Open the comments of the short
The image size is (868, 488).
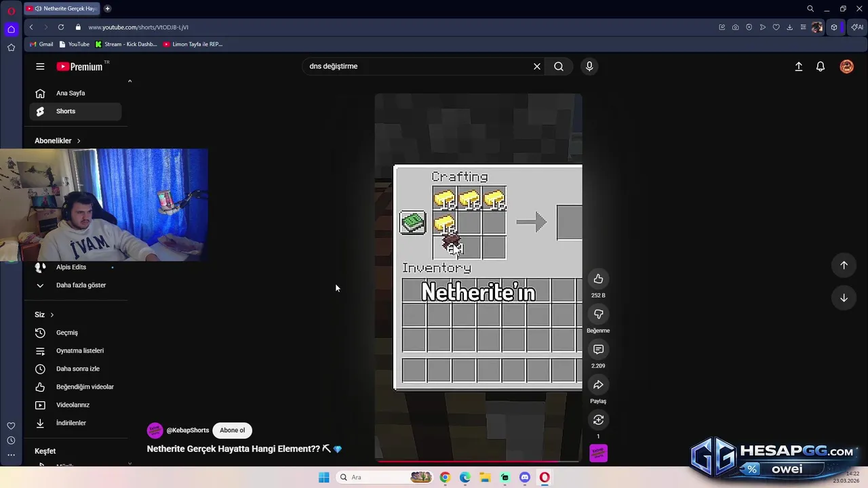(598, 349)
